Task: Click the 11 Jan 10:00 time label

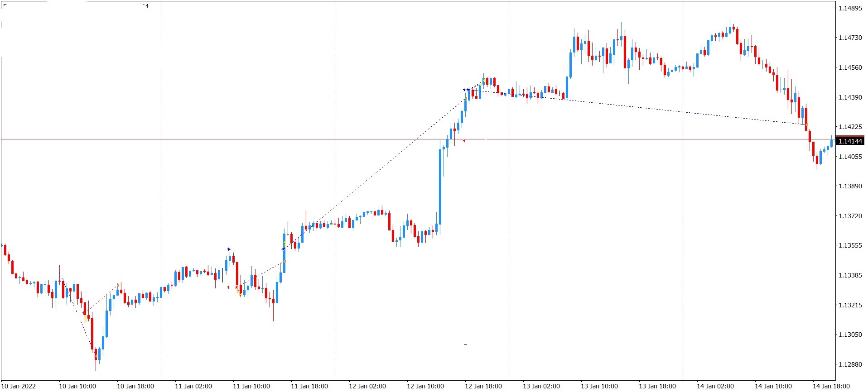Action: [251, 386]
